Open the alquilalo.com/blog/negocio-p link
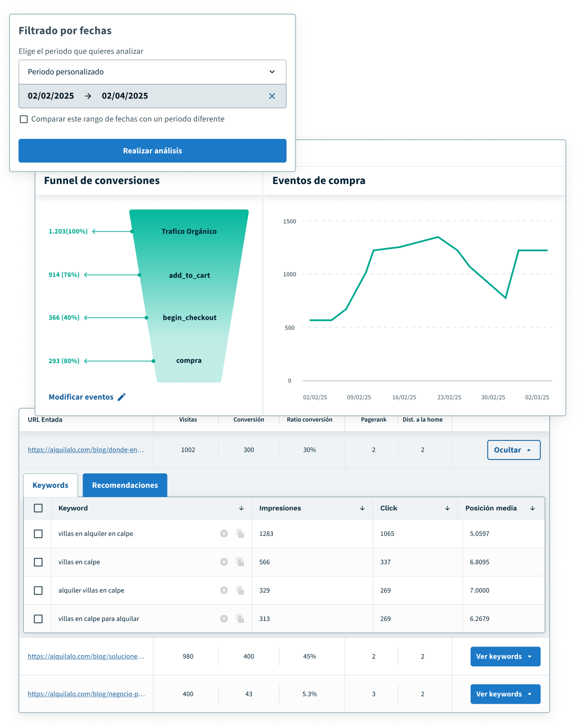The width and height of the screenshot is (580, 728). pyautogui.click(x=86, y=694)
